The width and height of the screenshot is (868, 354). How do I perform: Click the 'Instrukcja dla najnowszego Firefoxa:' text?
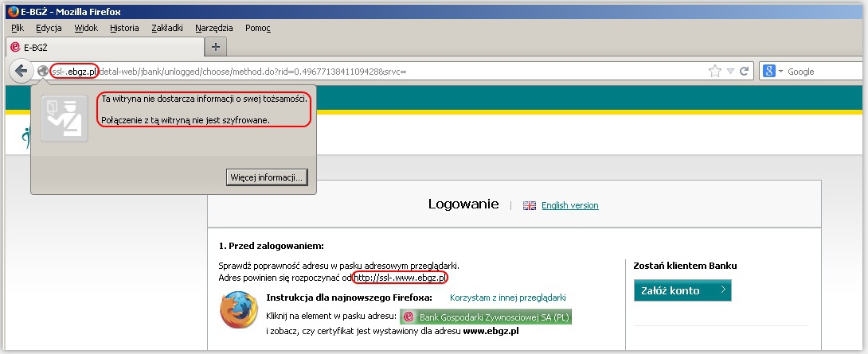click(x=349, y=298)
